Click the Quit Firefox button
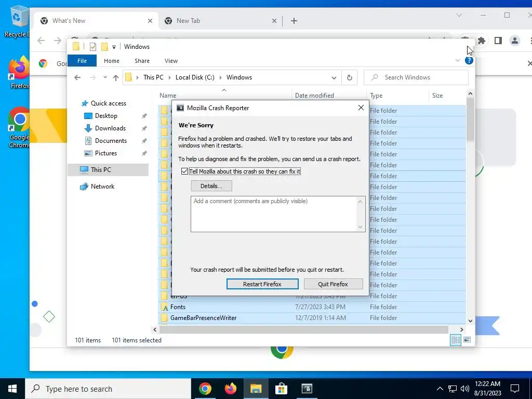The height and width of the screenshot is (399, 532). point(333,284)
